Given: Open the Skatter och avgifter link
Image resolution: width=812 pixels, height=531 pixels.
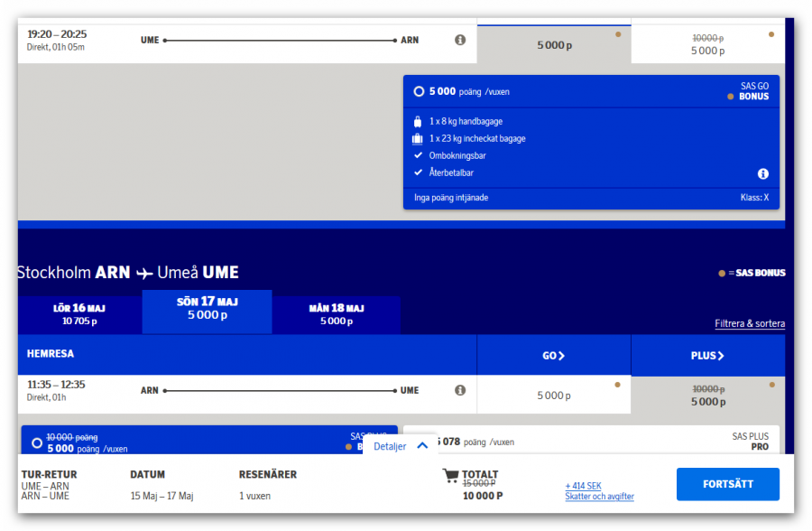Looking at the screenshot, I should (599, 497).
